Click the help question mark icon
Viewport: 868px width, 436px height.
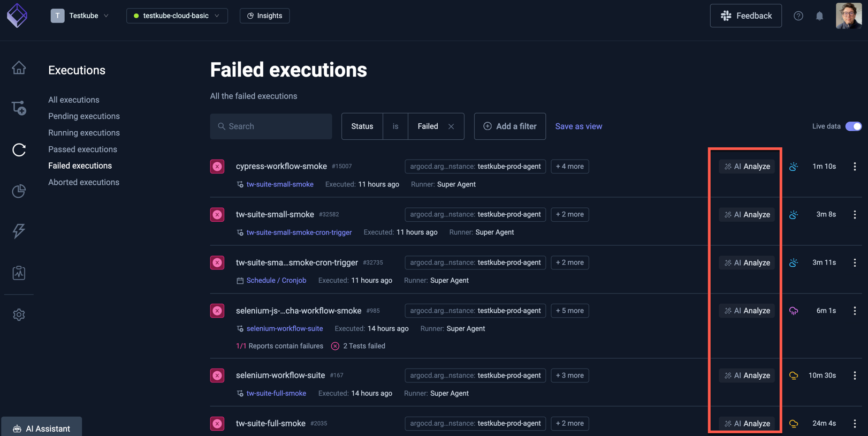click(x=798, y=16)
